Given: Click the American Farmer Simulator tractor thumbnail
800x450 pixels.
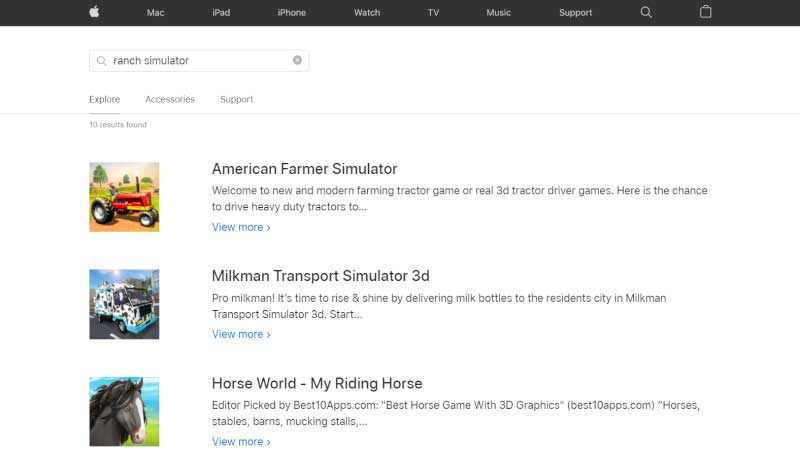Looking at the screenshot, I should click(124, 197).
